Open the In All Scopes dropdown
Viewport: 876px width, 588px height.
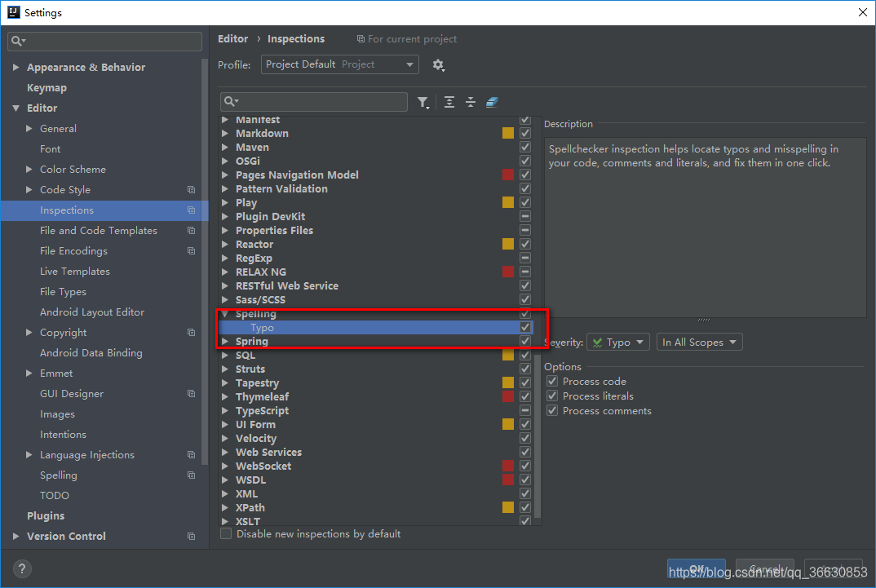point(700,343)
